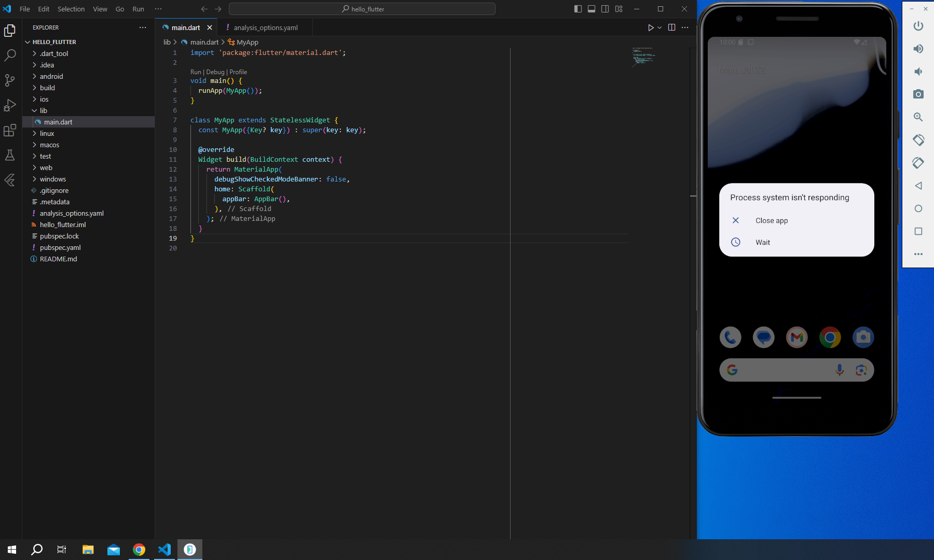Click the Profile CodeLens above main()
The height and width of the screenshot is (560, 934).
tap(238, 72)
